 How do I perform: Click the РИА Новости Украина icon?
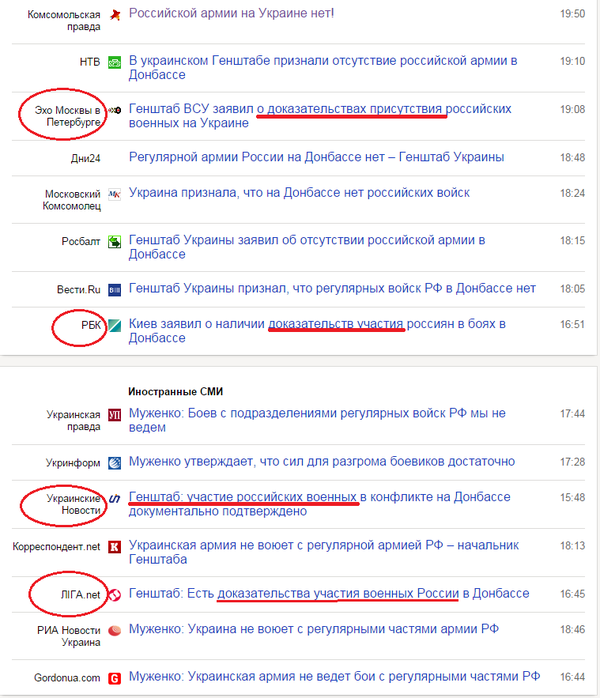(114, 630)
